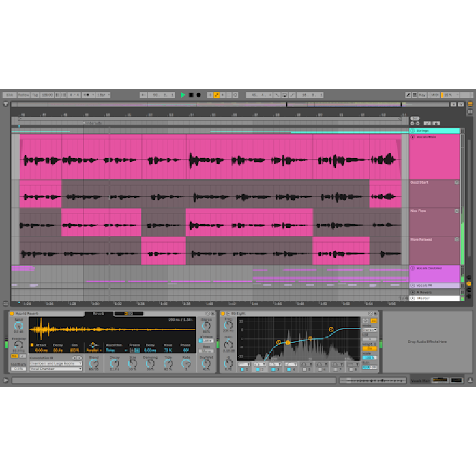Switch to Arrangement view selector icon
Screen dimensions: 476x476
[471, 104]
